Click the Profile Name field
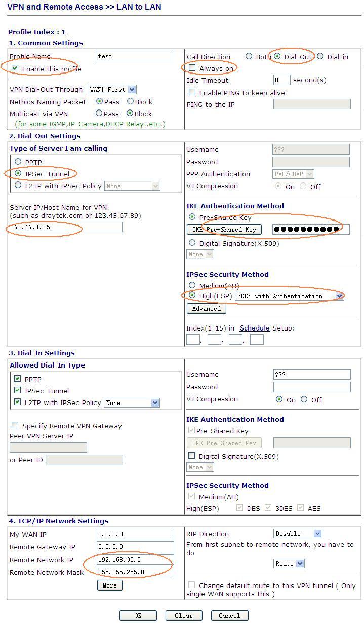Screen dimensions: 364x623 pos(135,56)
